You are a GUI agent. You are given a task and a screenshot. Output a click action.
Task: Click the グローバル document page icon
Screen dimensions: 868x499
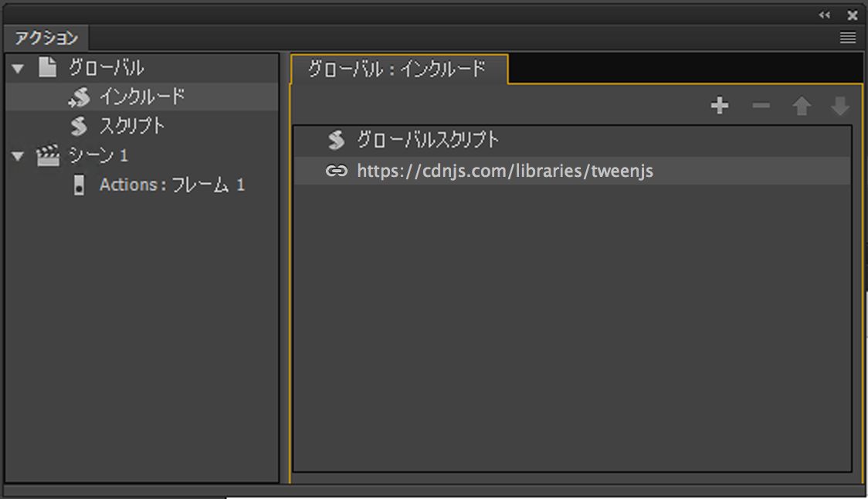point(48,67)
